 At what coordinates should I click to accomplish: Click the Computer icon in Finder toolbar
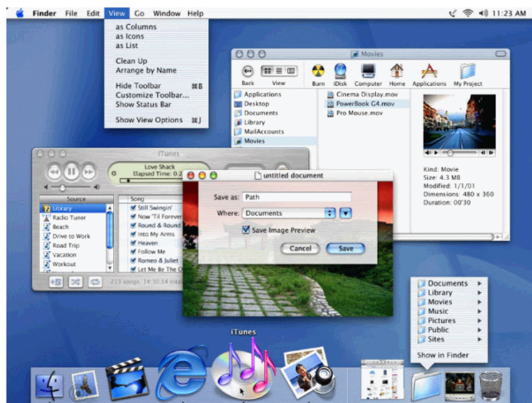pos(368,71)
